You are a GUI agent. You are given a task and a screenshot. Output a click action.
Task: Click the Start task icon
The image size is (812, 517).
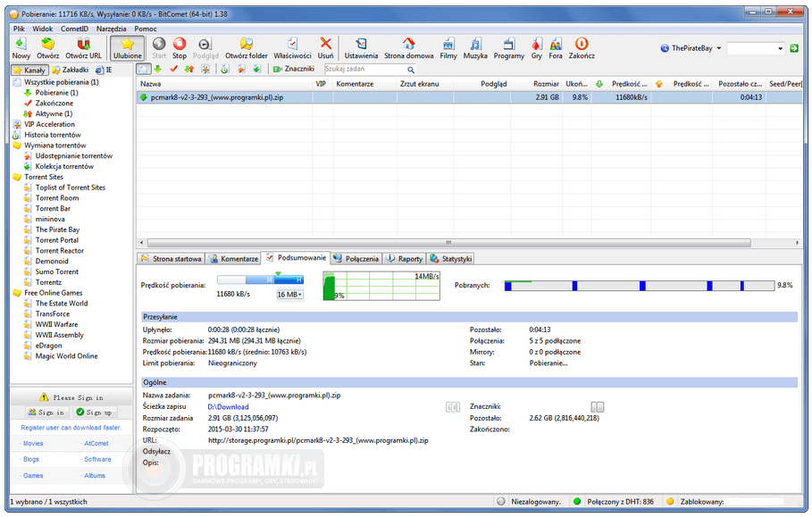tap(159, 48)
